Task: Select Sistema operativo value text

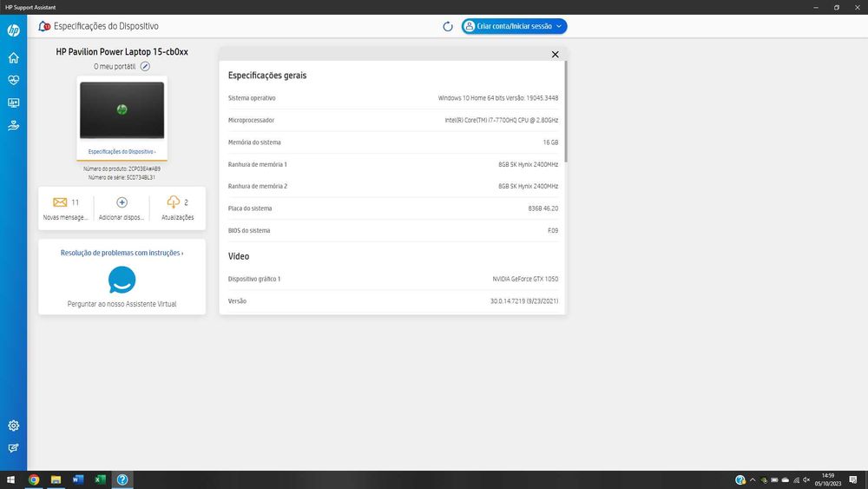Action: 498,98
